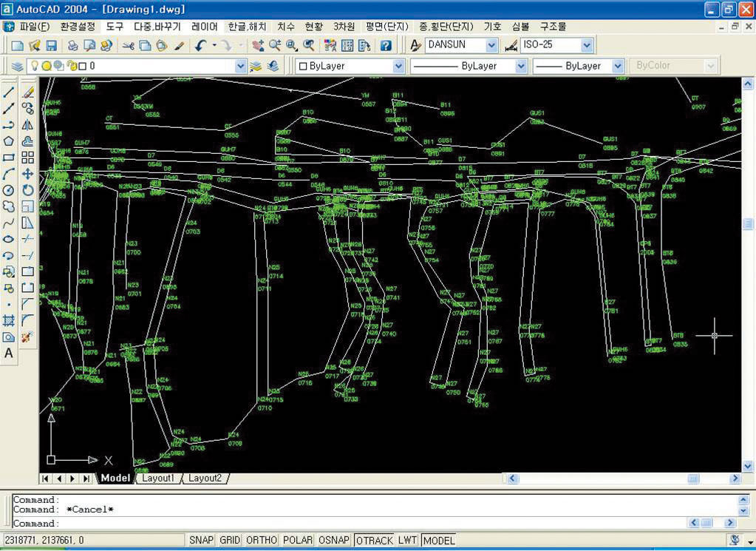Click the Save drawing icon
The image size is (756, 551).
51,46
